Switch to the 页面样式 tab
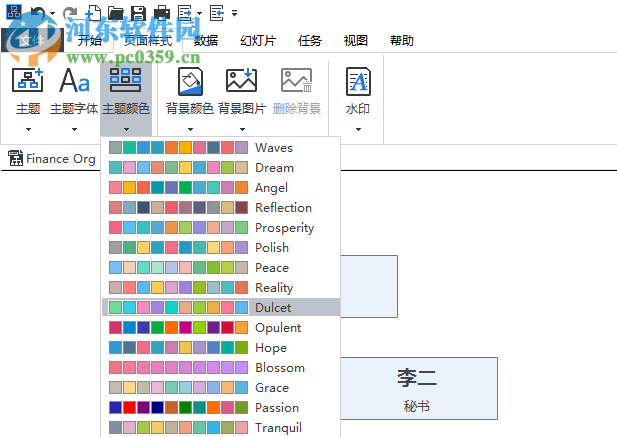Image resolution: width=617 pixels, height=437 pixels. [x=148, y=40]
